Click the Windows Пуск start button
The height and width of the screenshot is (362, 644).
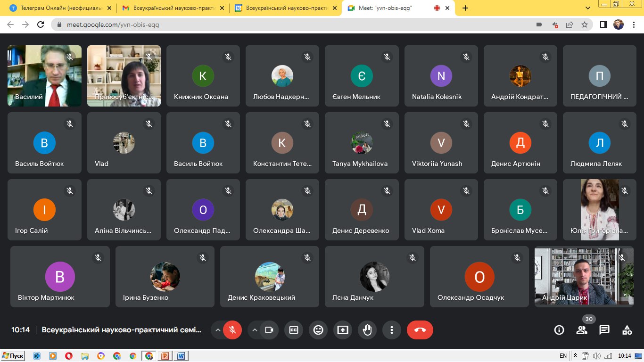pyautogui.click(x=13, y=356)
